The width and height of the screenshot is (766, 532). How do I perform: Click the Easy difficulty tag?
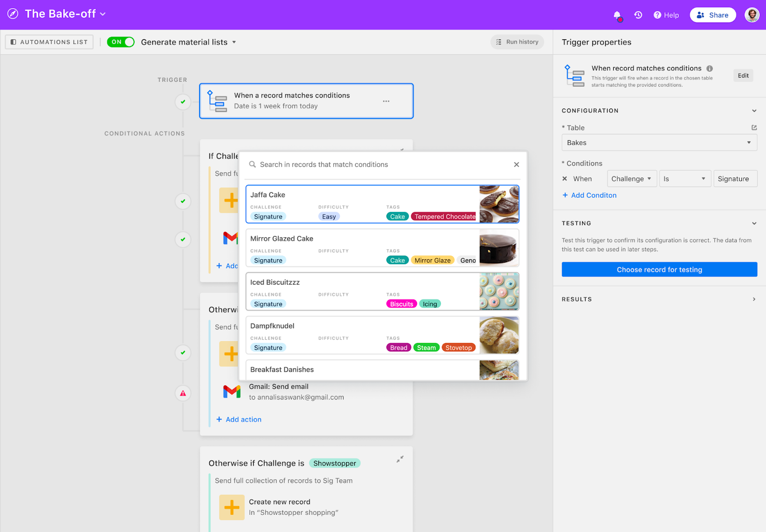(x=329, y=217)
